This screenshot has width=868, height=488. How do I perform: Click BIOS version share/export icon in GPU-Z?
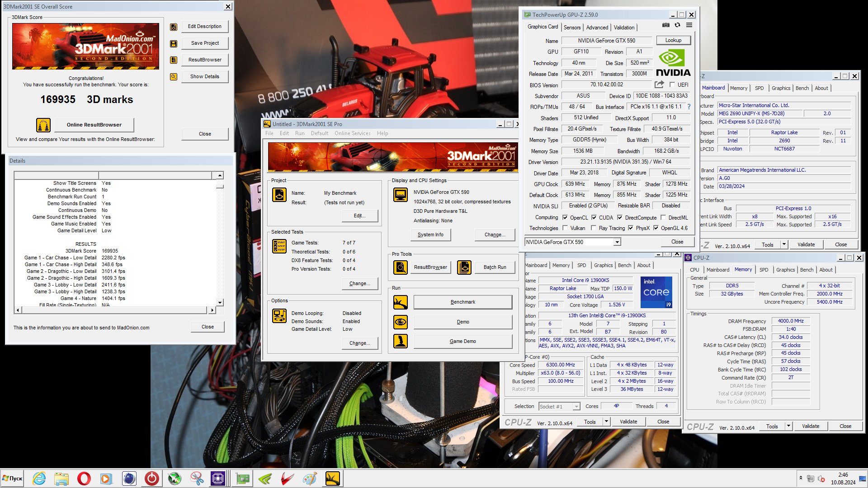tap(659, 84)
